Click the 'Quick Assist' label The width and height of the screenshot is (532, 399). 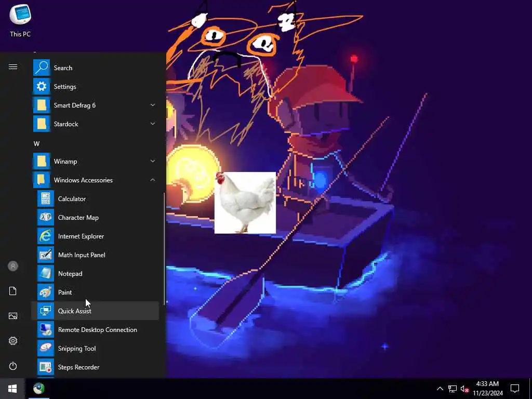click(75, 311)
